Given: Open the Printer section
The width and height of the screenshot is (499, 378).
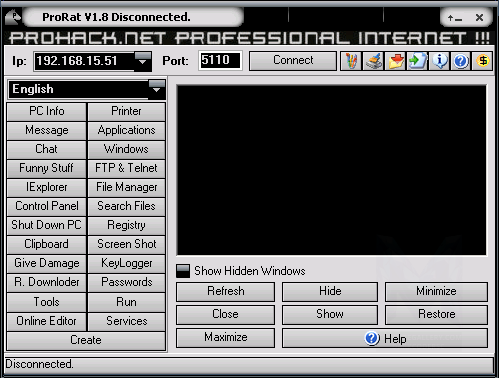Looking at the screenshot, I should pos(126,111).
